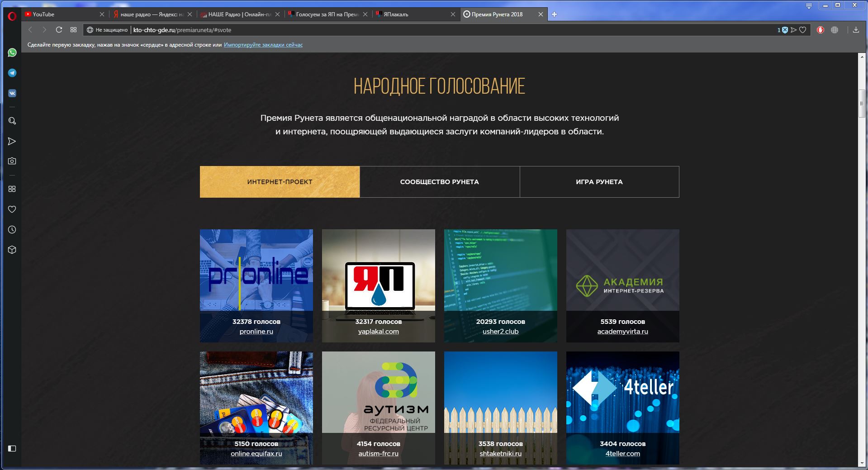The width and height of the screenshot is (868, 470).
Task: Select the СООБЩЕСТВО РУНЕТА voting category
Action: pos(440,182)
